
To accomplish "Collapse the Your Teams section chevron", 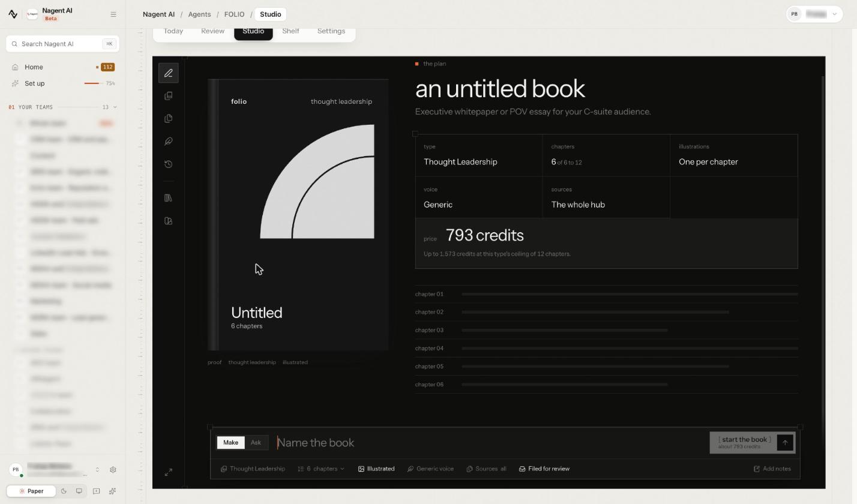I will tap(115, 107).
